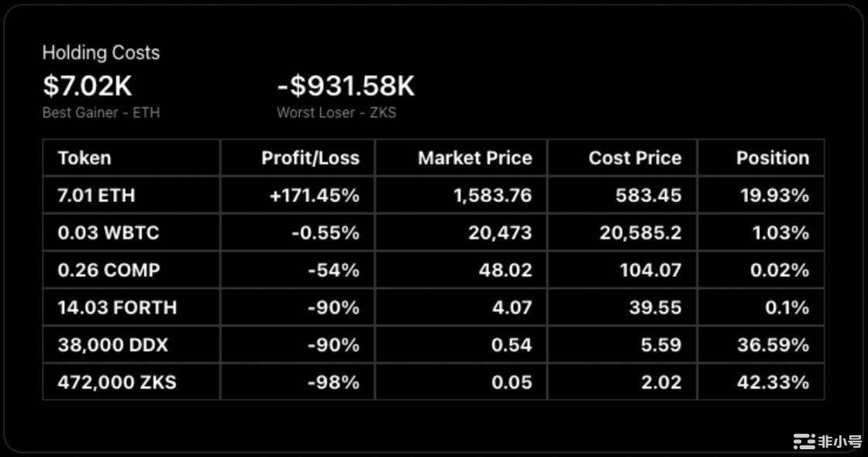Screen dimensions: 868x457
Task: Click the 472,000 ZKS token cell
Action: 117,382
